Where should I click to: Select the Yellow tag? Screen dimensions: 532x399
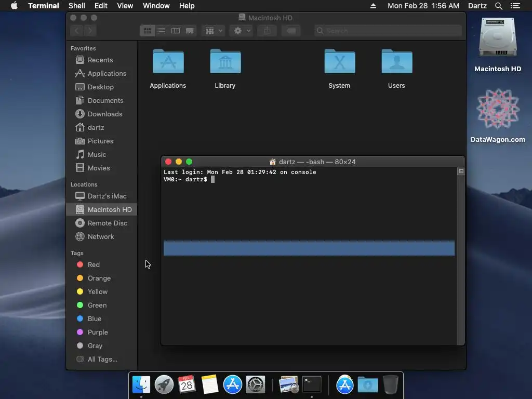[x=101, y=292]
